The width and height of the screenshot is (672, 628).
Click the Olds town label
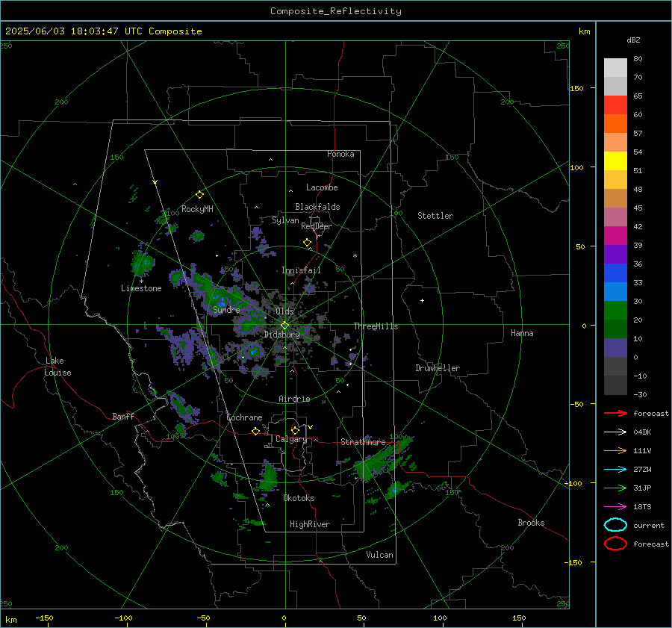[284, 311]
